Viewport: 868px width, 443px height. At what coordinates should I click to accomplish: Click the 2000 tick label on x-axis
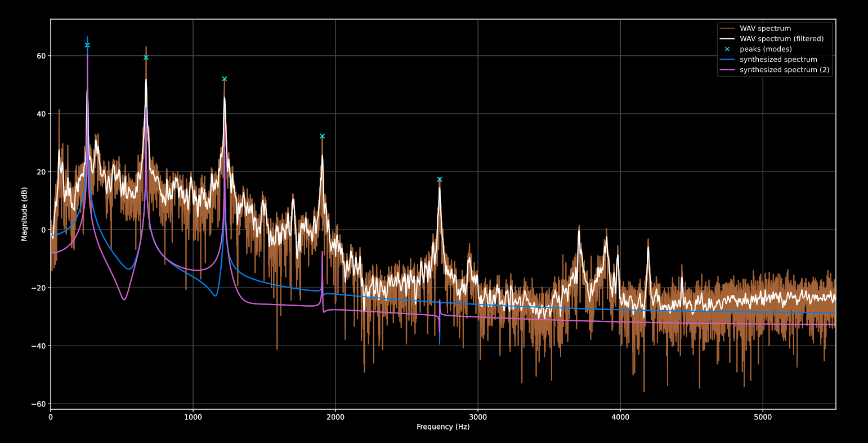click(x=335, y=417)
